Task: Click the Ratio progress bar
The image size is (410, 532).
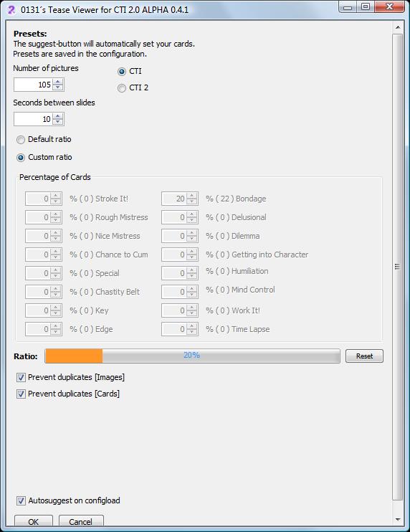Action: point(192,356)
